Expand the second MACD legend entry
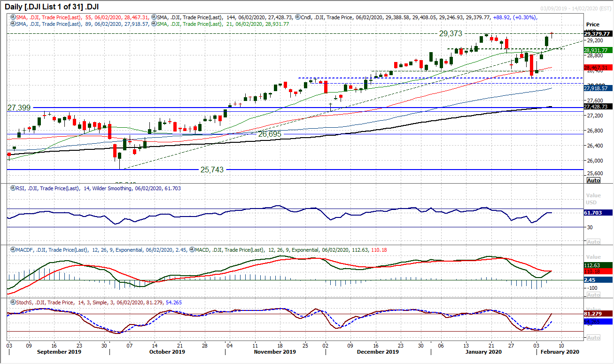Image resolution: width=614 pixels, height=364 pixels. (x=191, y=250)
